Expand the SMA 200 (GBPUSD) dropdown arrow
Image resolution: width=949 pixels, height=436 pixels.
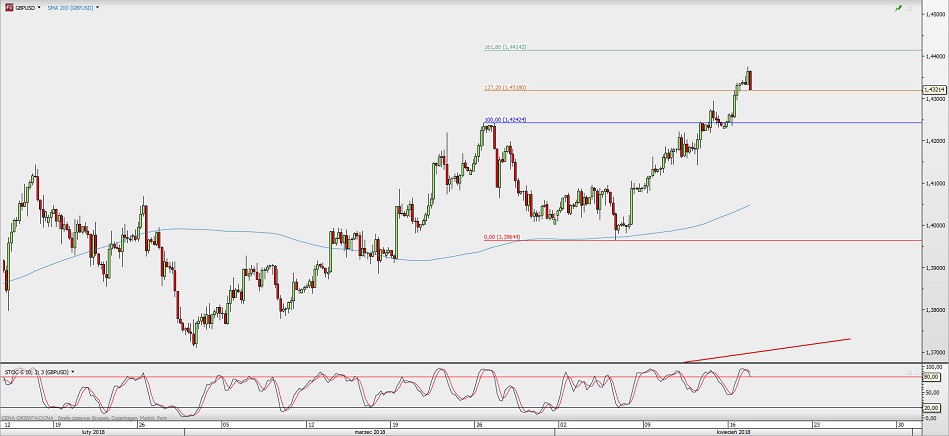98,8
